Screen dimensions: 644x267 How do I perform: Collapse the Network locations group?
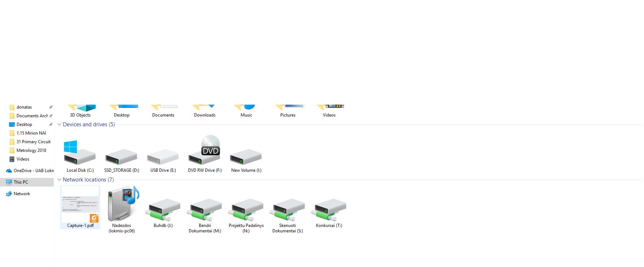[59, 180]
